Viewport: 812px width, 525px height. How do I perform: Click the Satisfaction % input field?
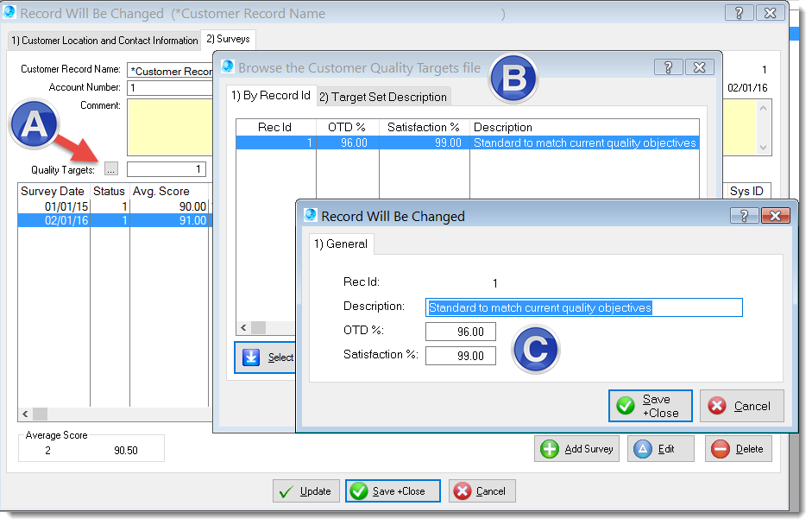tap(460, 356)
